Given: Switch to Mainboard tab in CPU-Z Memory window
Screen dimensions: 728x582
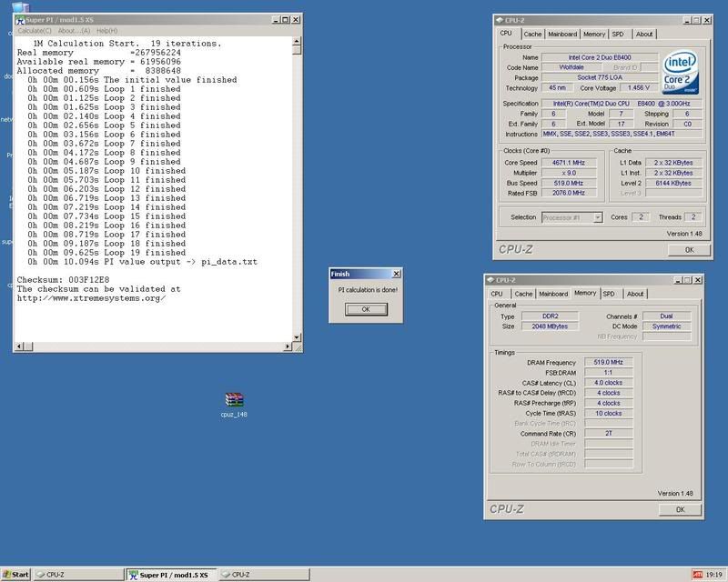Looking at the screenshot, I should 553,294.
